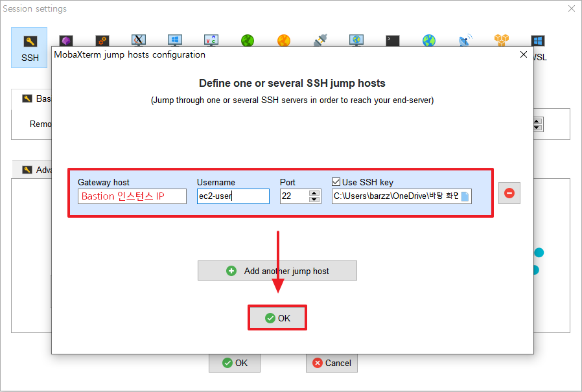This screenshot has height=392, width=582.
Task: Click the Gateway host input field
Action: [132, 196]
